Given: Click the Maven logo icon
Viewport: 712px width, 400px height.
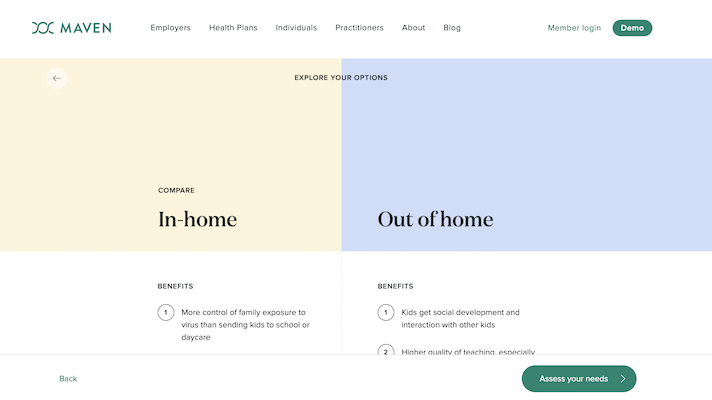Looking at the screenshot, I should click(x=43, y=28).
